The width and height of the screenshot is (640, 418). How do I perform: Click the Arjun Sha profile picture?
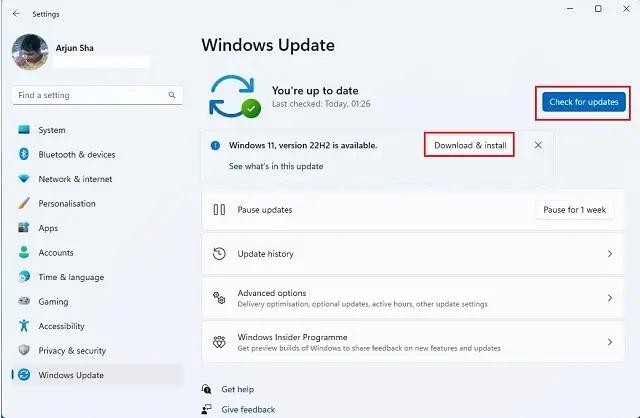[x=30, y=53]
